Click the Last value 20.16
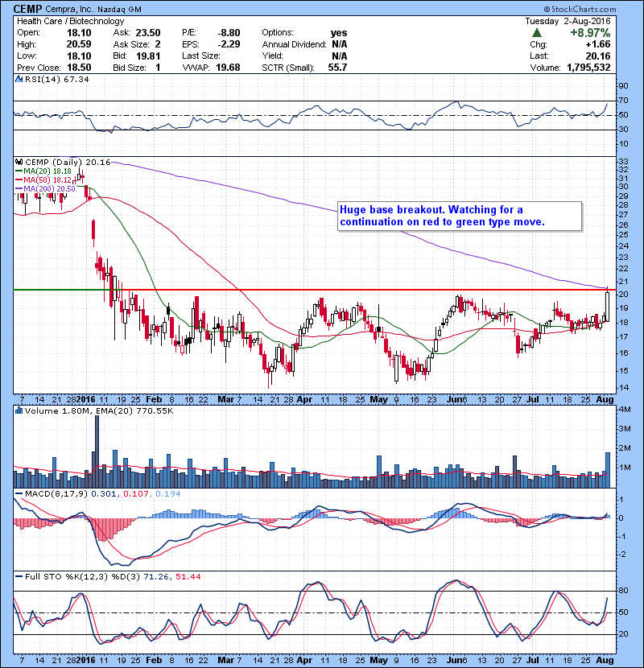644x668 pixels. click(x=598, y=56)
